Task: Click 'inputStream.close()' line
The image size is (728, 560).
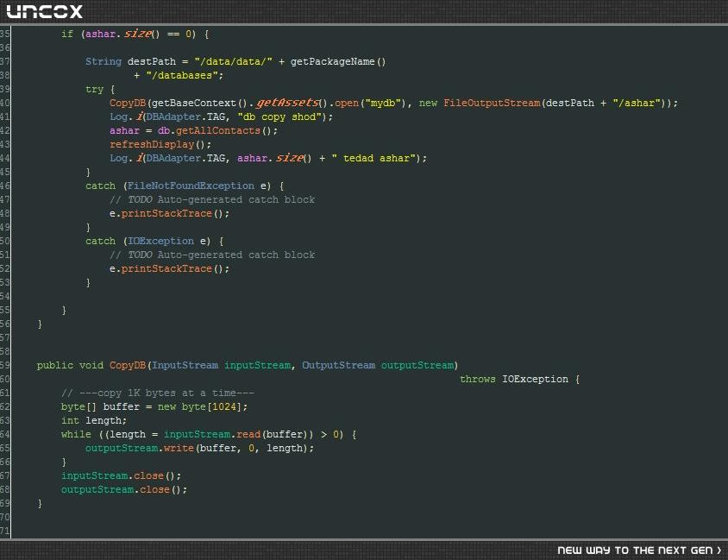Action: point(121,476)
